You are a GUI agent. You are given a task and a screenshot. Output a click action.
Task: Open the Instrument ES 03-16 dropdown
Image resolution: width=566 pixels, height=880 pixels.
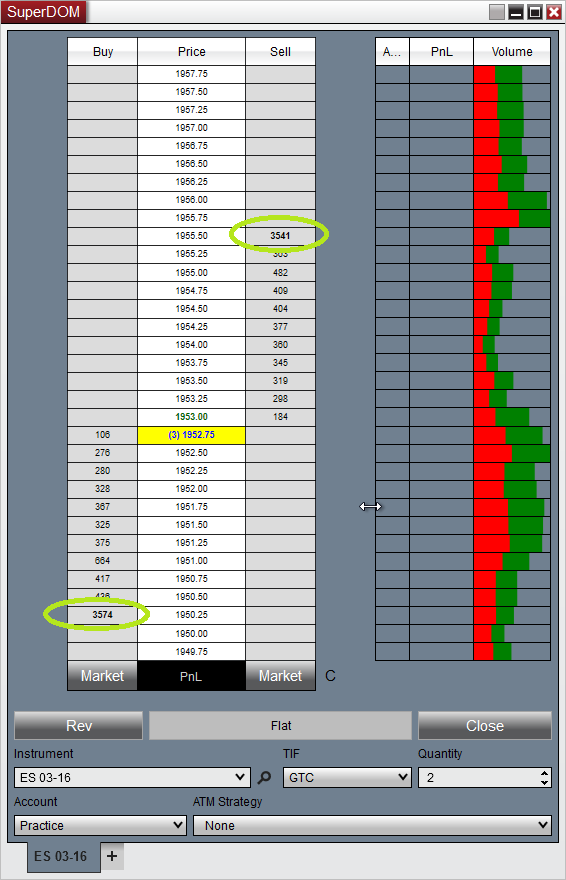coord(132,777)
